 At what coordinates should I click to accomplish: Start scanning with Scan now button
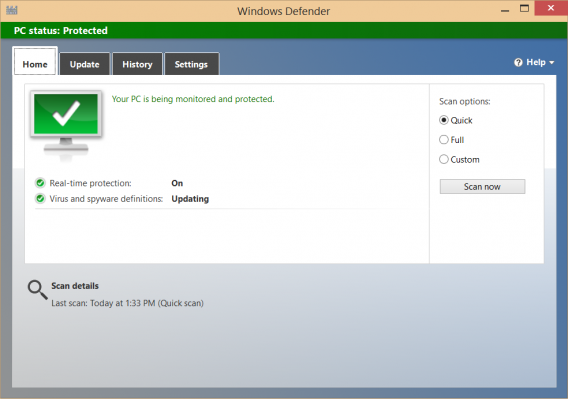(x=482, y=186)
